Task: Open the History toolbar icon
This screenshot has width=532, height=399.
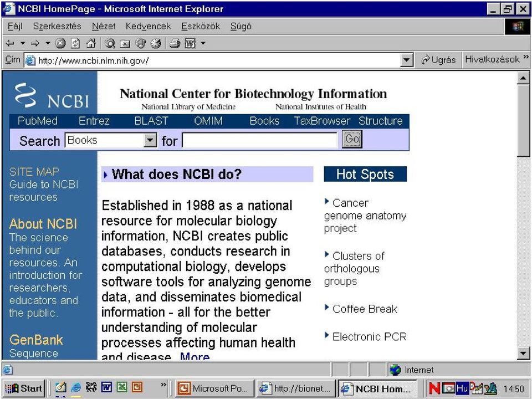Action: pyautogui.click(x=156, y=43)
